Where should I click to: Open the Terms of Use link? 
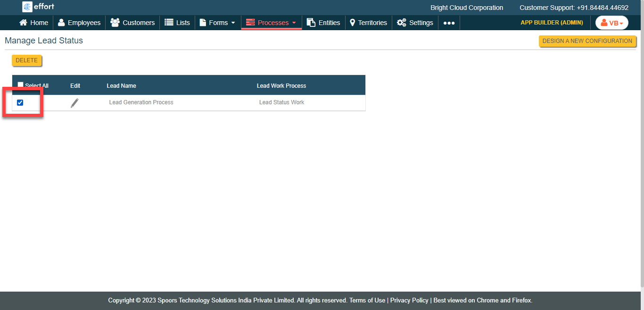coord(367,300)
